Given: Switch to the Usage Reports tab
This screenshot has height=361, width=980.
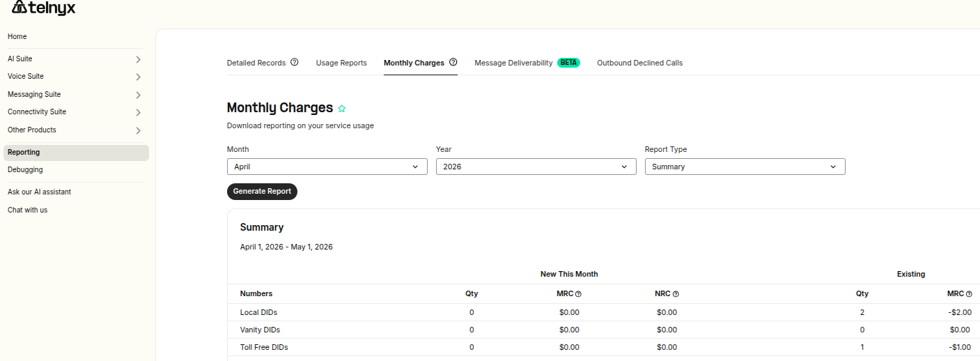Looking at the screenshot, I should pos(341,63).
